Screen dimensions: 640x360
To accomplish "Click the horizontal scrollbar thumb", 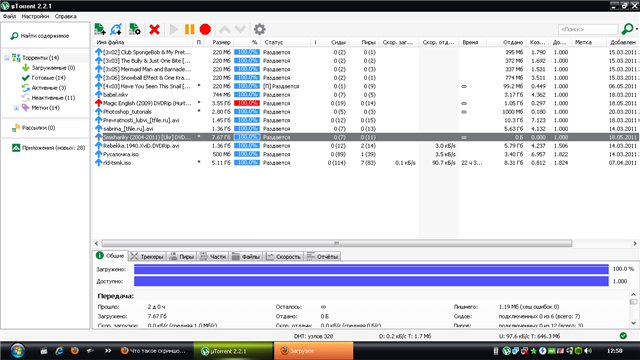I will 337,243.
